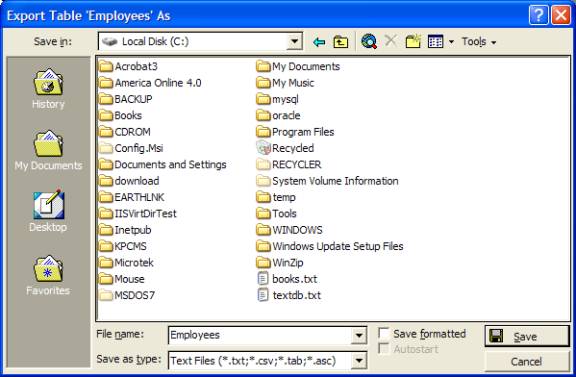Select the WinZip folder
This screenshot has width=576, height=377.
tap(280, 263)
